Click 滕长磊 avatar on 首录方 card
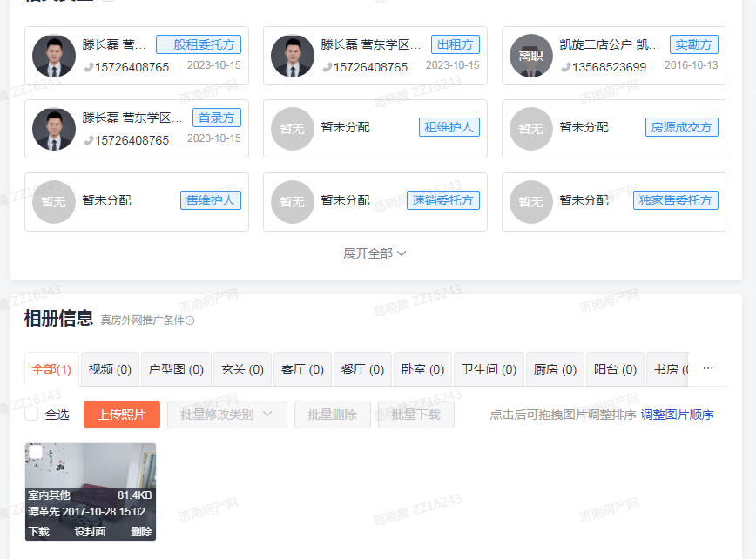 [x=54, y=129]
